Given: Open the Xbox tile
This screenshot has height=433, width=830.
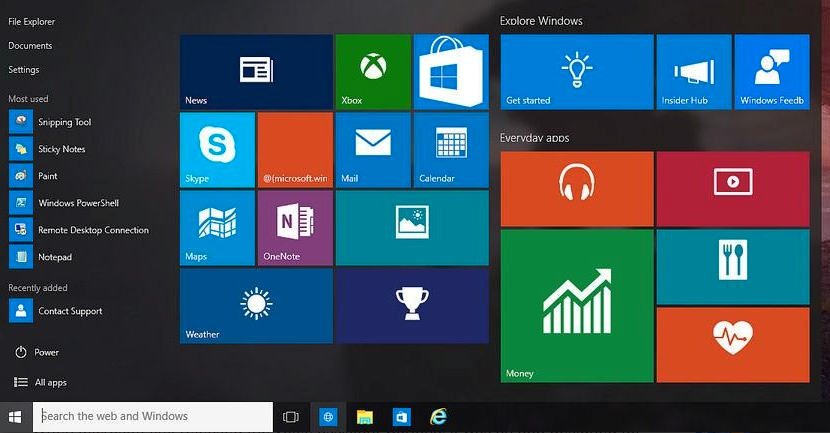Looking at the screenshot, I should 372,72.
